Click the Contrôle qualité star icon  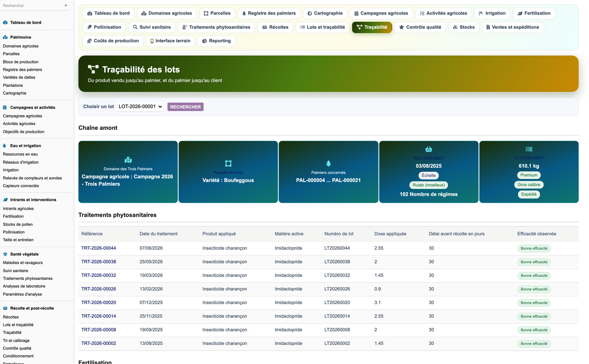coord(401,27)
